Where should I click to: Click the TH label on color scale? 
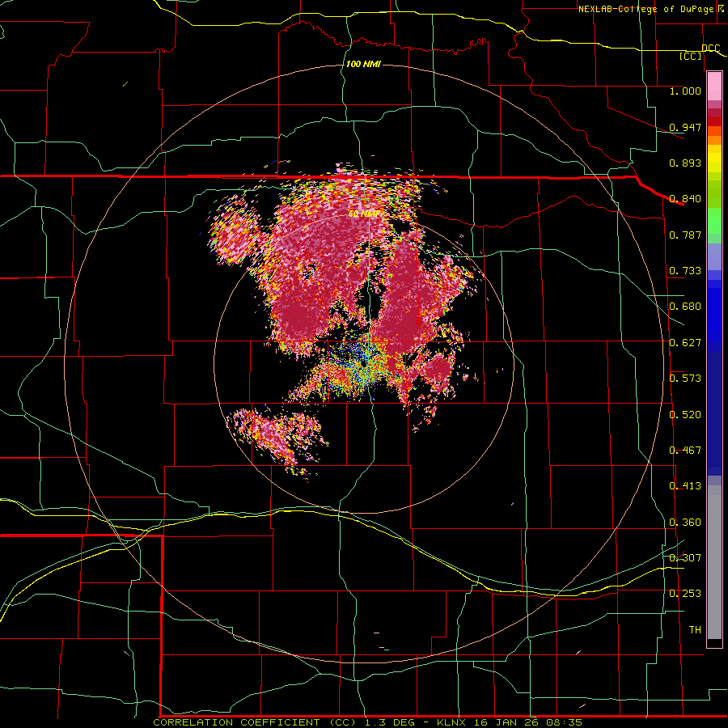(x=695, y=630)
